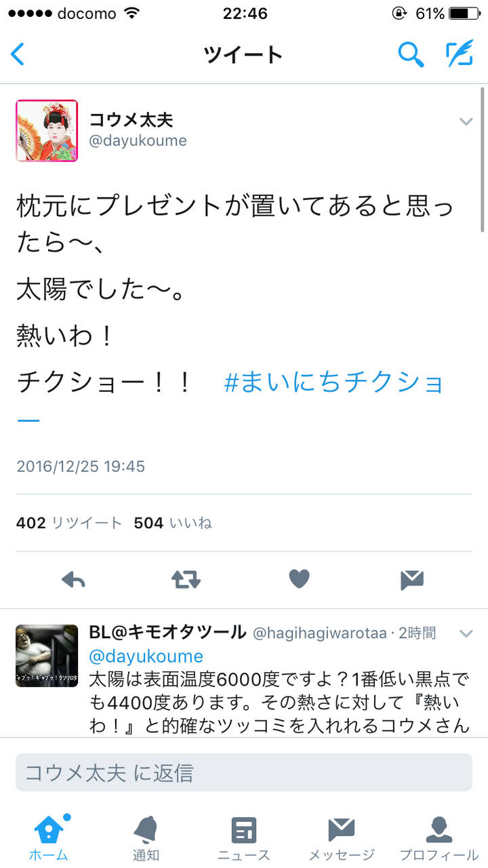Open the @dayukoume mention in the reply
488x868 pixels.
pos(146,656)
